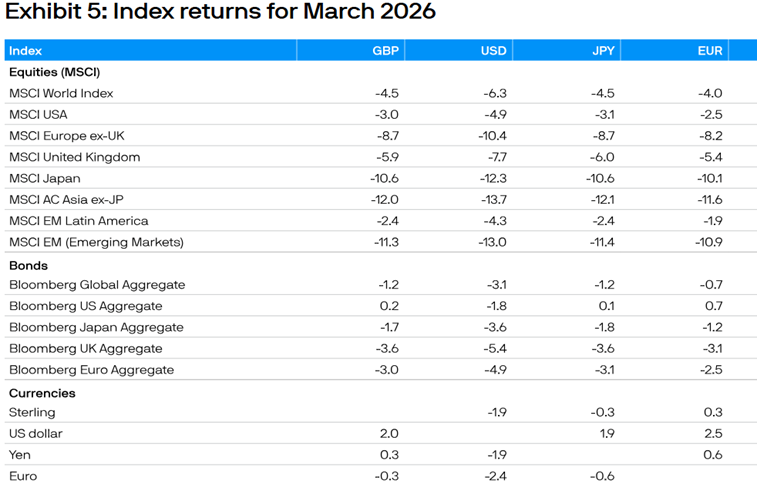
Task: Select the Bloomberg UK Aggregate row label
Action: click(x=91, y=348)
